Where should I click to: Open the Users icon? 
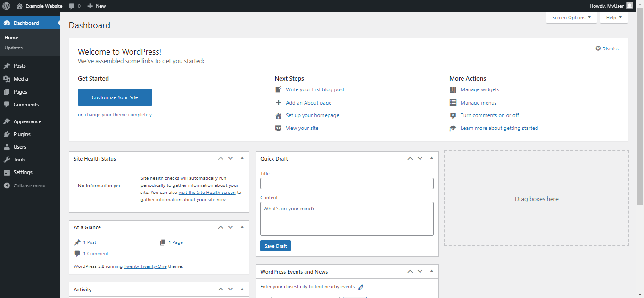pyautogui.click(x=8, y=146)
